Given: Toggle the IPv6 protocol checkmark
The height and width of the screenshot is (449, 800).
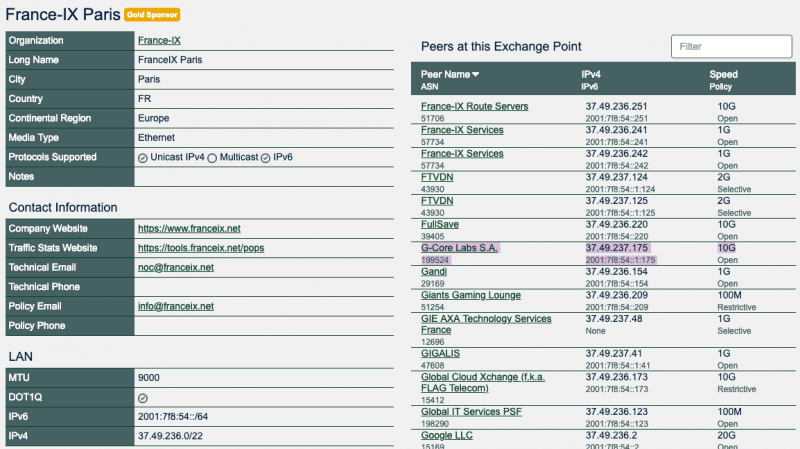Looking at the screenshot, I should pos(265,158).
